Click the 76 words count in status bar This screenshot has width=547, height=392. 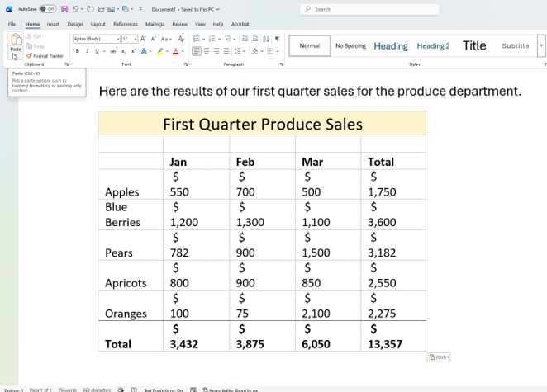point(67,390)
